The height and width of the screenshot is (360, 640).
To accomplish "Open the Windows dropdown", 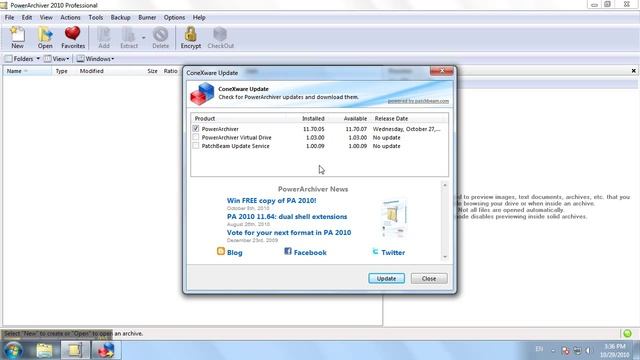I will [x=96, y=59].
